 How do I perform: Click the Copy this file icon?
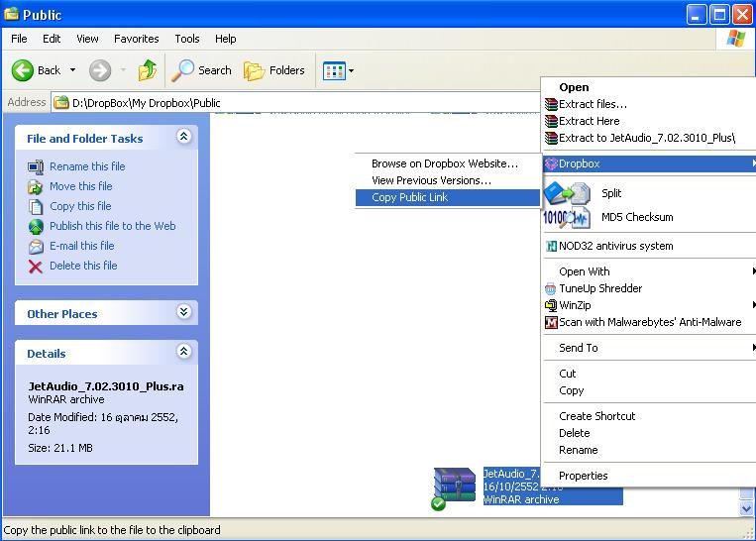click(x=36, y=206)
